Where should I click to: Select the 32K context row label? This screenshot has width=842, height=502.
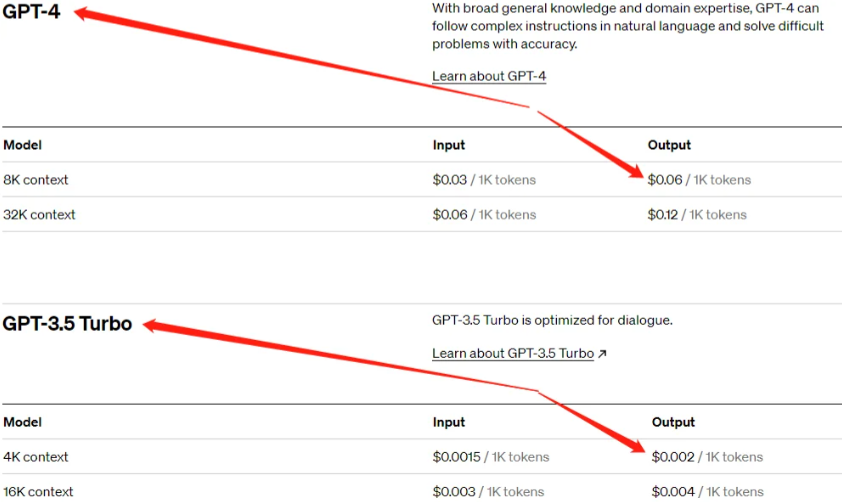(x=39, y=214)
